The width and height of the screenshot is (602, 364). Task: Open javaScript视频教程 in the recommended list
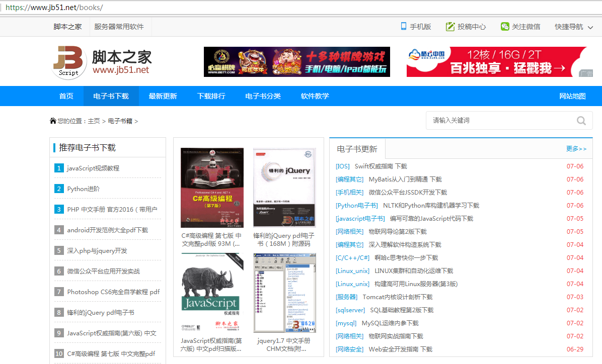click(x=93, y=168)
